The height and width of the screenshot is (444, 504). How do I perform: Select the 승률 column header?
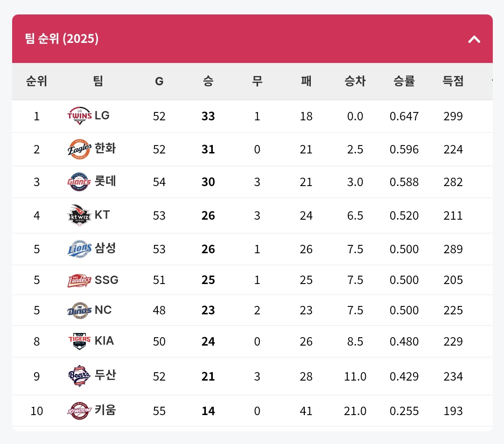[x=404, y=81]
